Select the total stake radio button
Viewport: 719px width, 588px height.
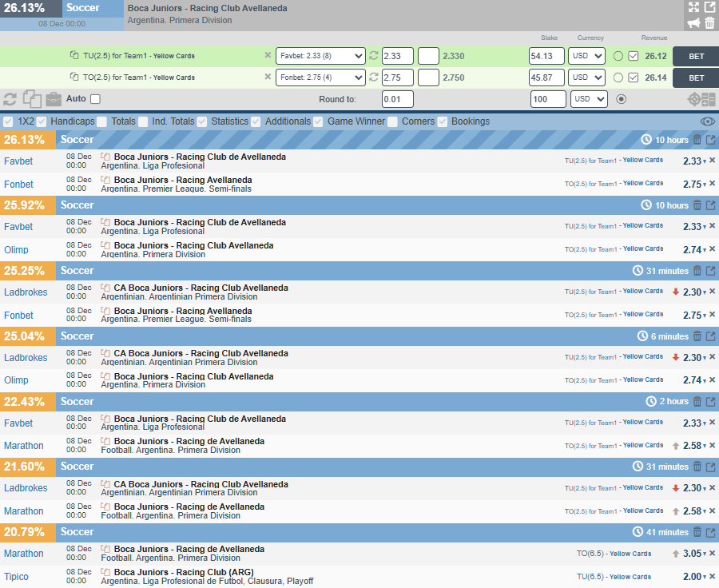[x=622, y=99]
